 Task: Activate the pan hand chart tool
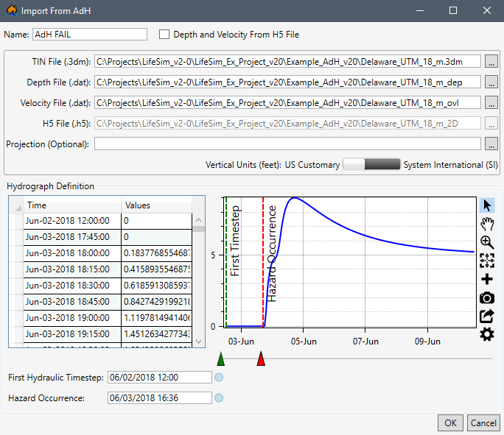(x=487, y=224)
